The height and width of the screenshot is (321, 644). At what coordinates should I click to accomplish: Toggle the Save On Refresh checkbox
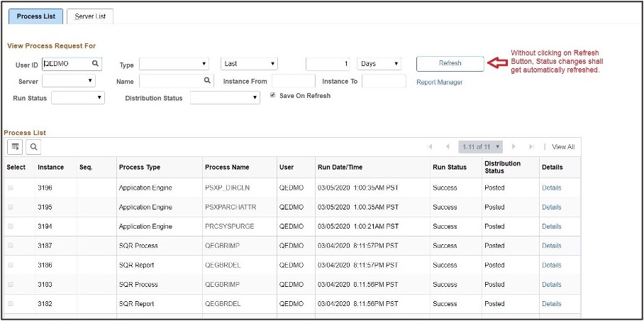273,95
